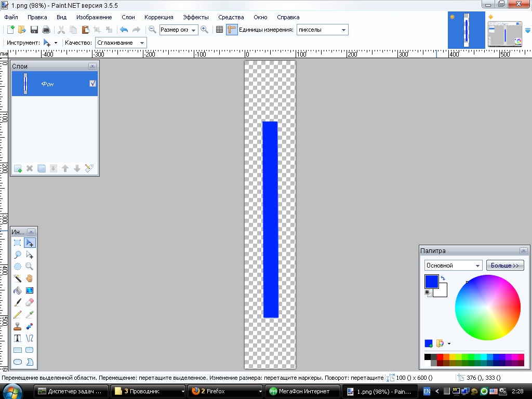The width and height of the screenshot is (532, 399).
Task: Select the Paint Bucket tool
Action: (x=17, y=290)
